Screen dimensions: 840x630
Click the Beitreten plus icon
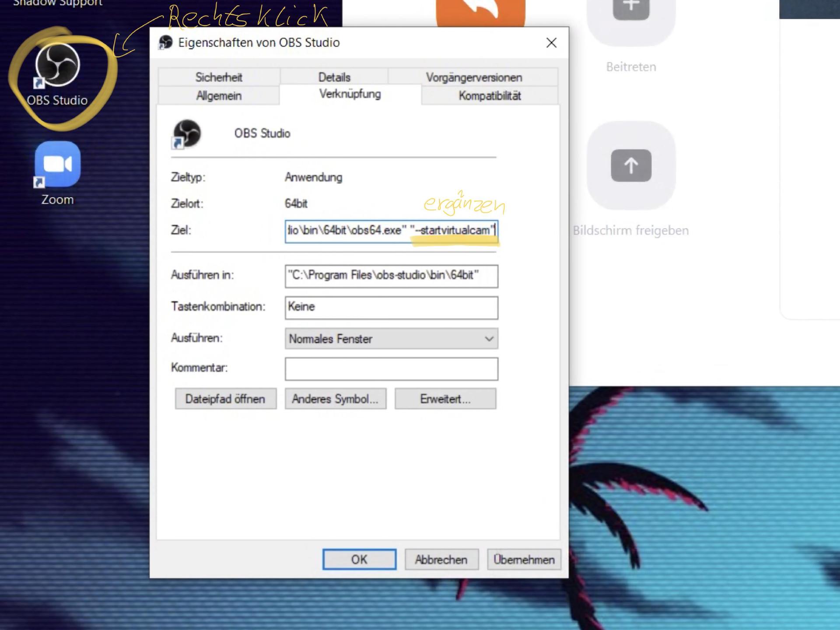pos(631,9)
